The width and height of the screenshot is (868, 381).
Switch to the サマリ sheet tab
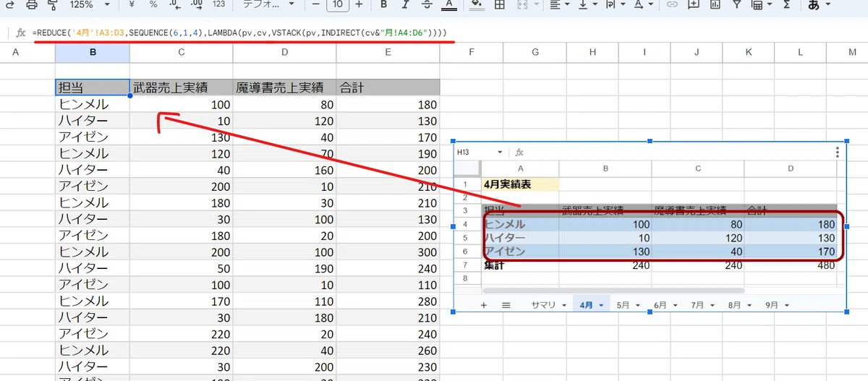(x=548, y=305)
